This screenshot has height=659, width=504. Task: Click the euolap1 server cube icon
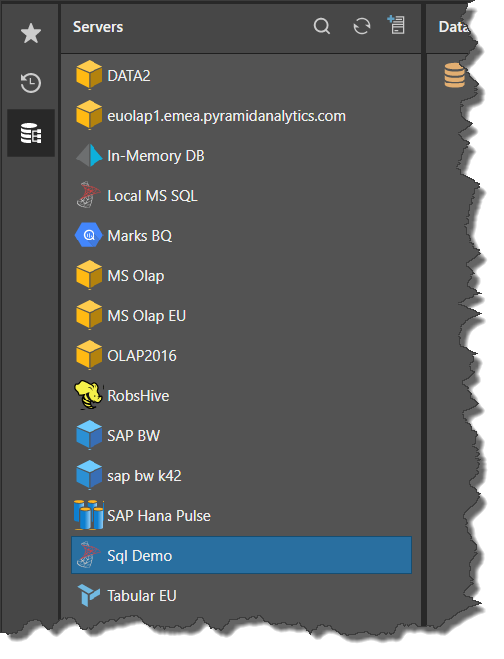pyautogui.click(x=89, y=115)
